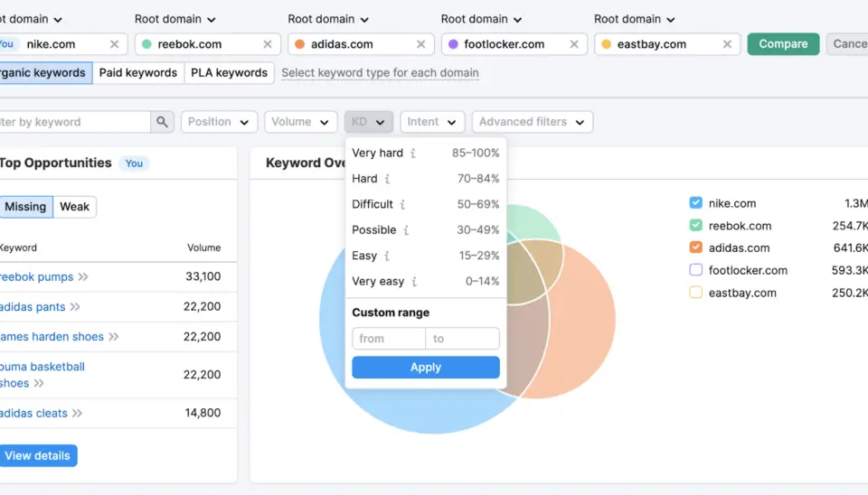The height and width of the screenshot is (495, 868).
Task: Open the reebok pumps keyword link
Action: pos(36,276)
